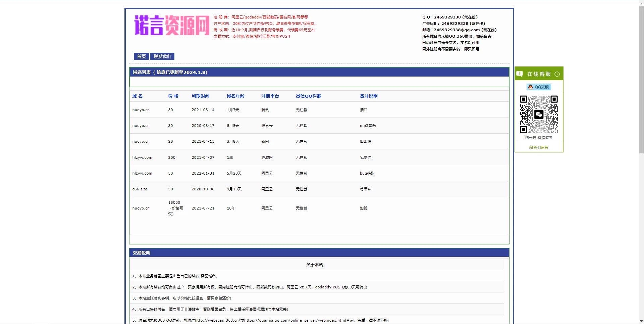
Task: Click the 新网 registrar cell
Action: point(265,141)
